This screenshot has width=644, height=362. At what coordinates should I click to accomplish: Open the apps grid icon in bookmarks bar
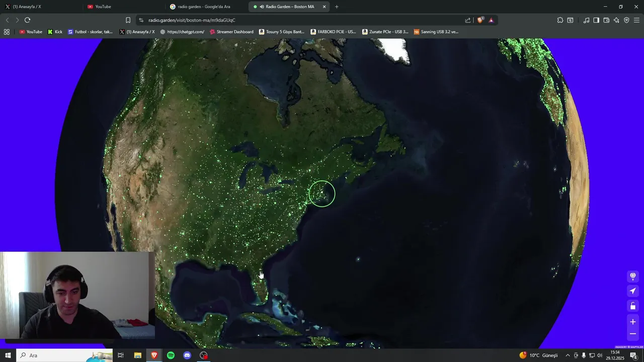[x=7, y=32]
